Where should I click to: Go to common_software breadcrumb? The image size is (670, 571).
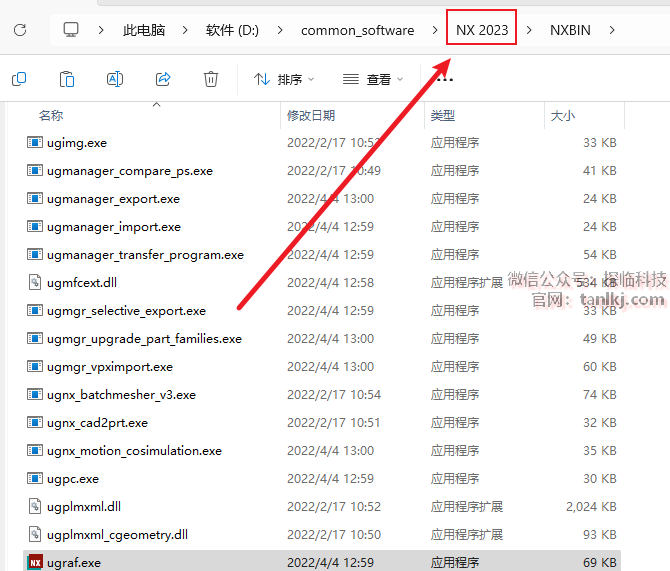(x=358, y=31)
